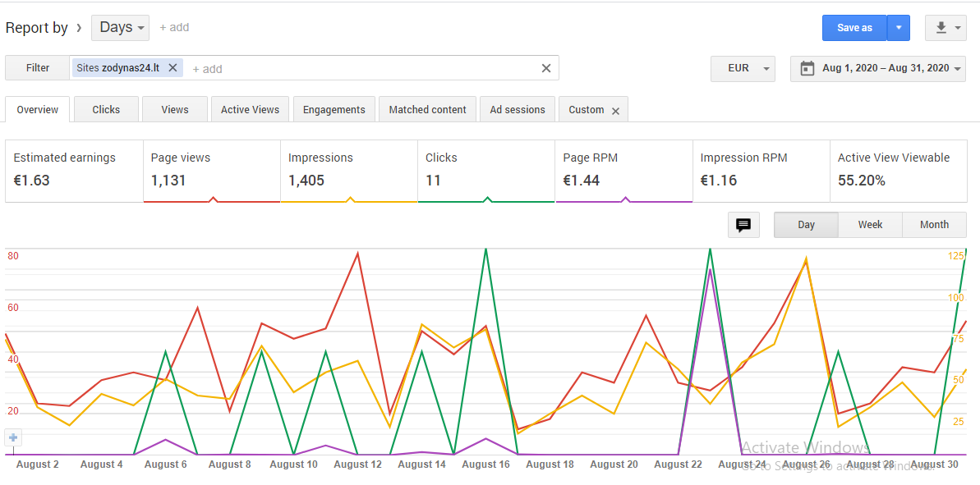Remove the zodynas24.lt site filter chip
Viewport: 980px width, 485px height.
(x=173, y=68)
